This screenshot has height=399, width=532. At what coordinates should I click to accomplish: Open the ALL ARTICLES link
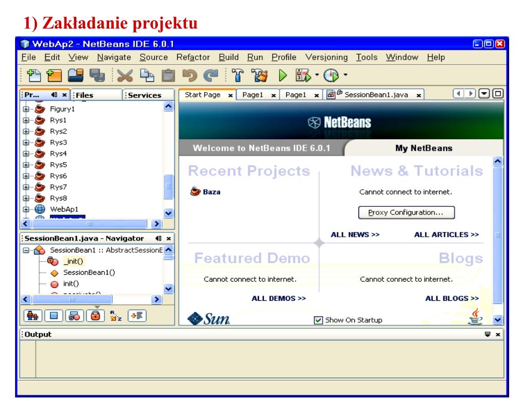tap(446, 235)
